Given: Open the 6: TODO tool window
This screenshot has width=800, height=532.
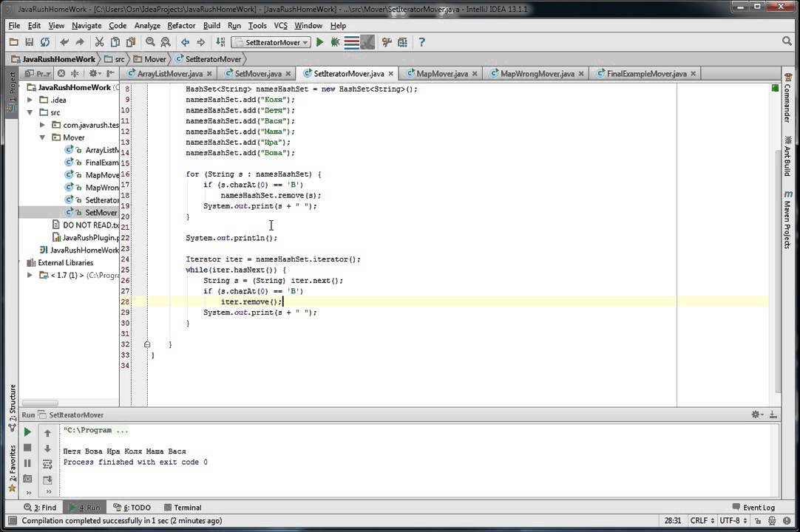Looking at the screenshot, I should 132,508.
